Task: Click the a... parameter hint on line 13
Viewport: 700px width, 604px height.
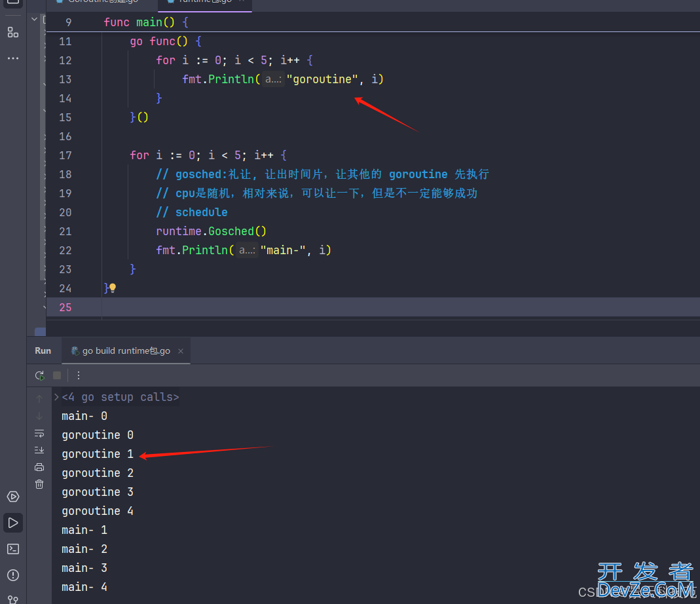Action: pos(273,79)
